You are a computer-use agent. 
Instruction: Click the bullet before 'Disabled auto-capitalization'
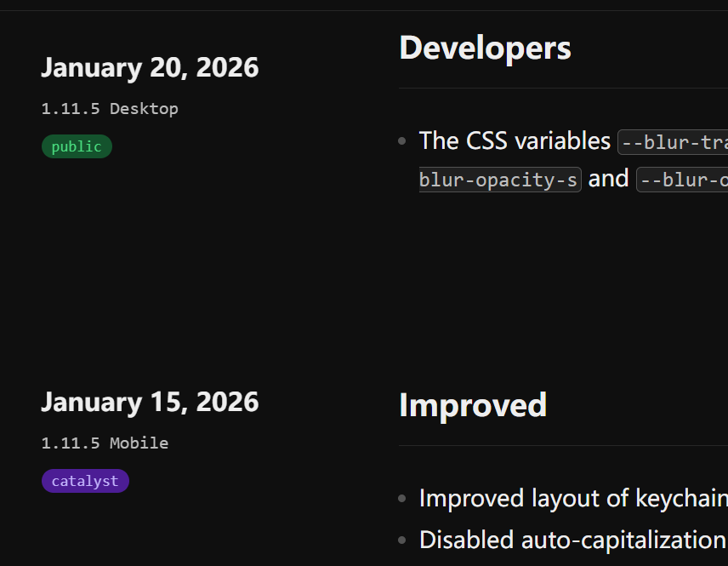pos(402,540)
